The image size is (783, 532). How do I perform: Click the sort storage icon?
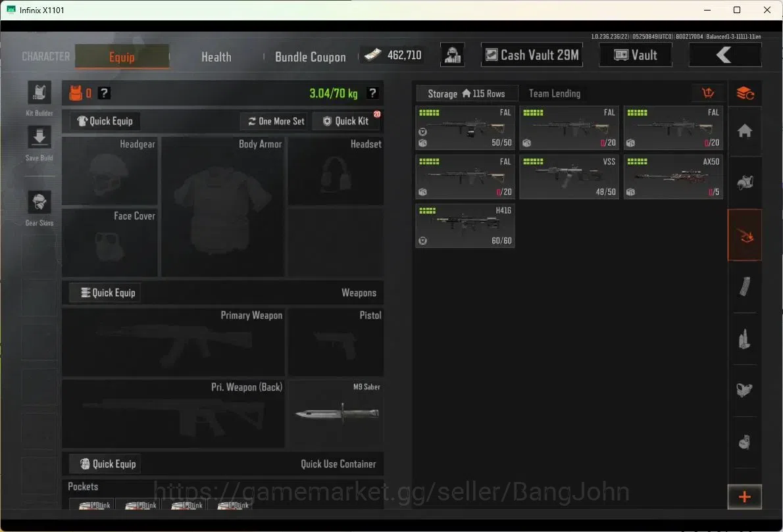[708, 93]
